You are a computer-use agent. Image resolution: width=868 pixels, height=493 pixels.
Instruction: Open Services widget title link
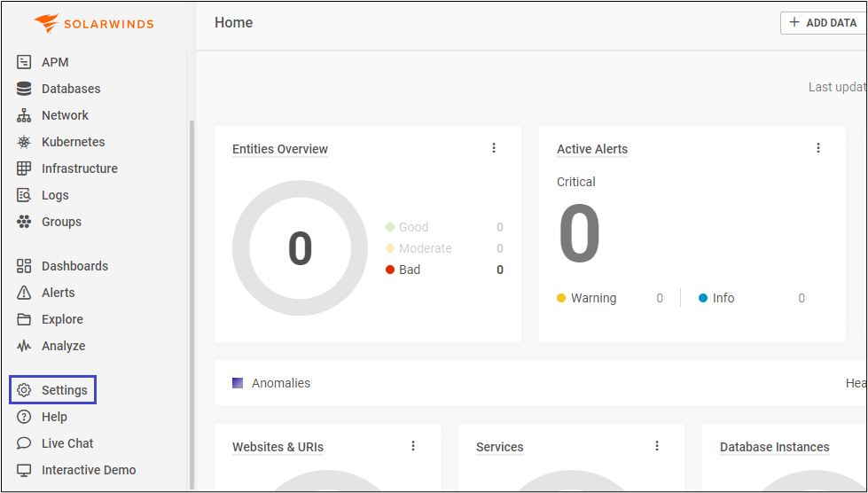(x=500, y=447)
